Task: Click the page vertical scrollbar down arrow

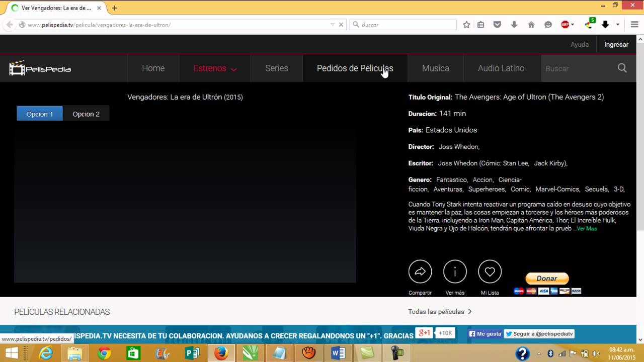Action: tap(640, 340)
